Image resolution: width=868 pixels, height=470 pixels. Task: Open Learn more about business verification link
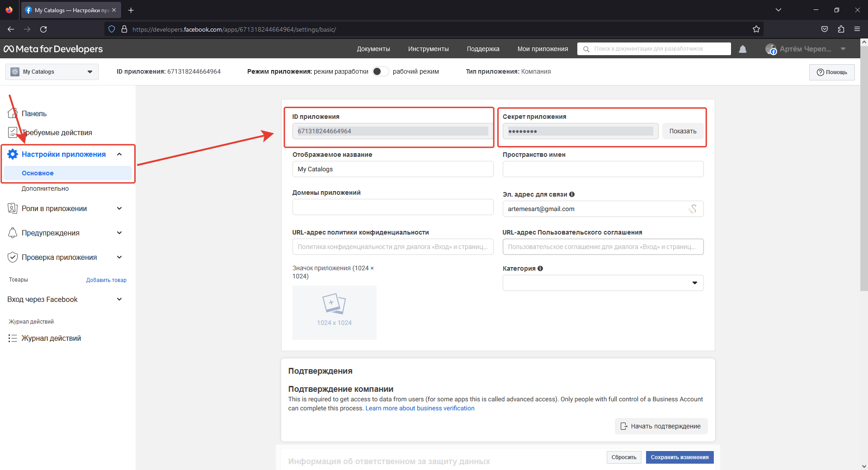(x=420, y=408)
